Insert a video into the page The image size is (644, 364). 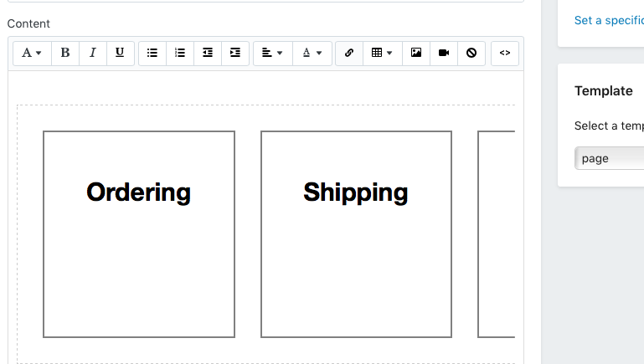pos(444,53)
